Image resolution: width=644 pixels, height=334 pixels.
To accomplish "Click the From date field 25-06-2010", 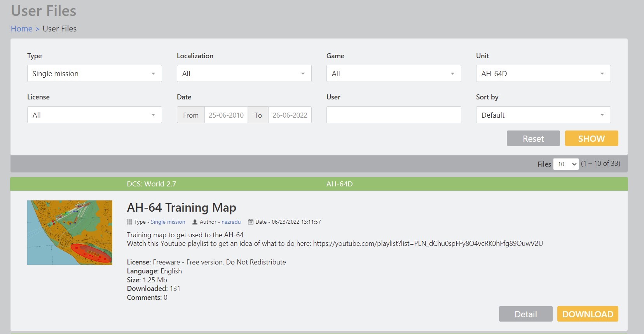I will pyautogui.click(x=226, y=115).
